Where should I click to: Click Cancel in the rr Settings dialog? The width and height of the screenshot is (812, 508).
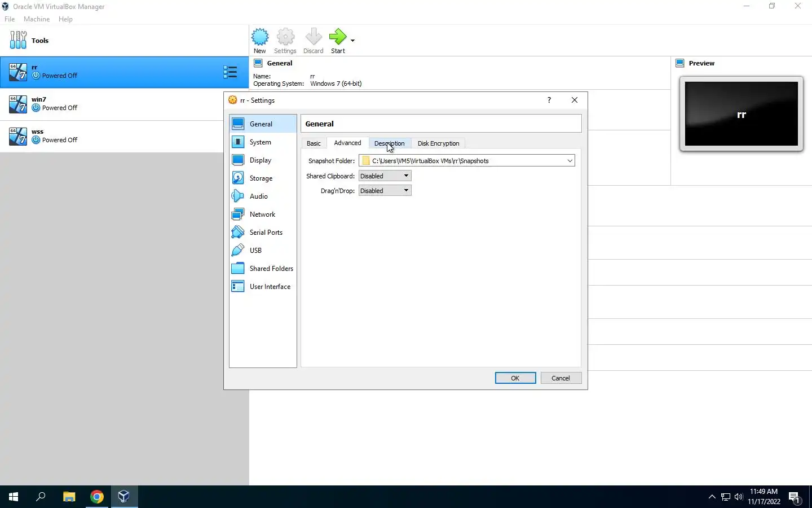[x=561, y=378]
